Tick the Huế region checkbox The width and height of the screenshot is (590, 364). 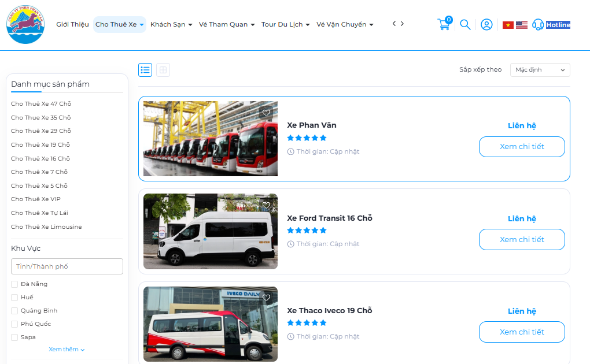tap(14, 298)
